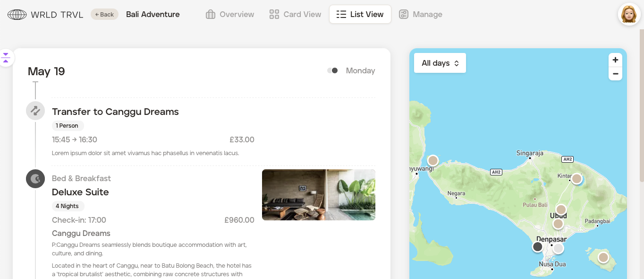Zoom out on the map

[615, 74]
